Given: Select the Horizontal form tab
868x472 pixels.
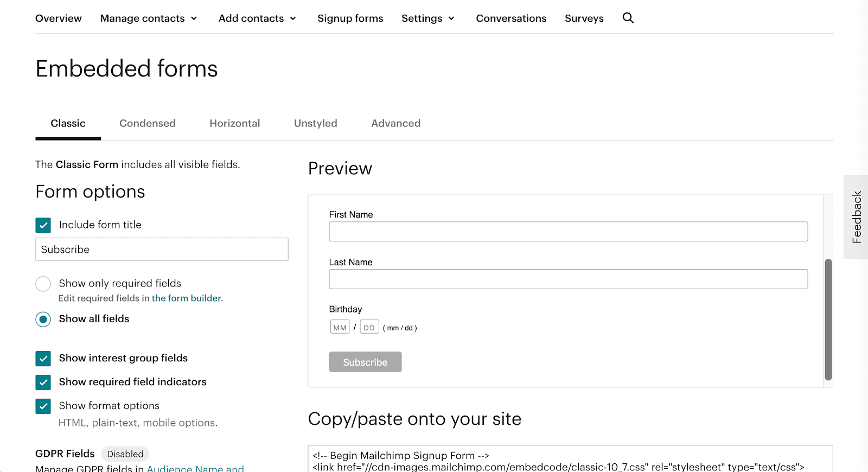Looking at the screenshot, I should [235, 124].
